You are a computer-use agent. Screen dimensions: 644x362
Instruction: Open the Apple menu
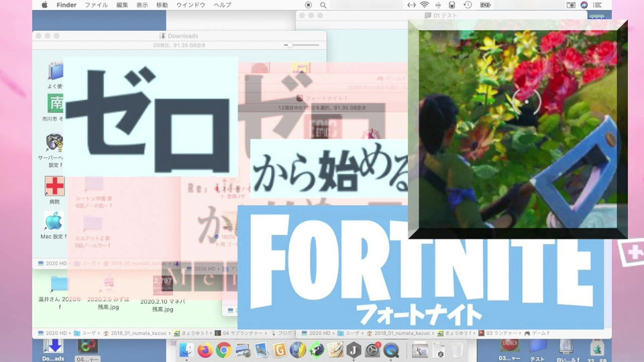tap(44, 5)
